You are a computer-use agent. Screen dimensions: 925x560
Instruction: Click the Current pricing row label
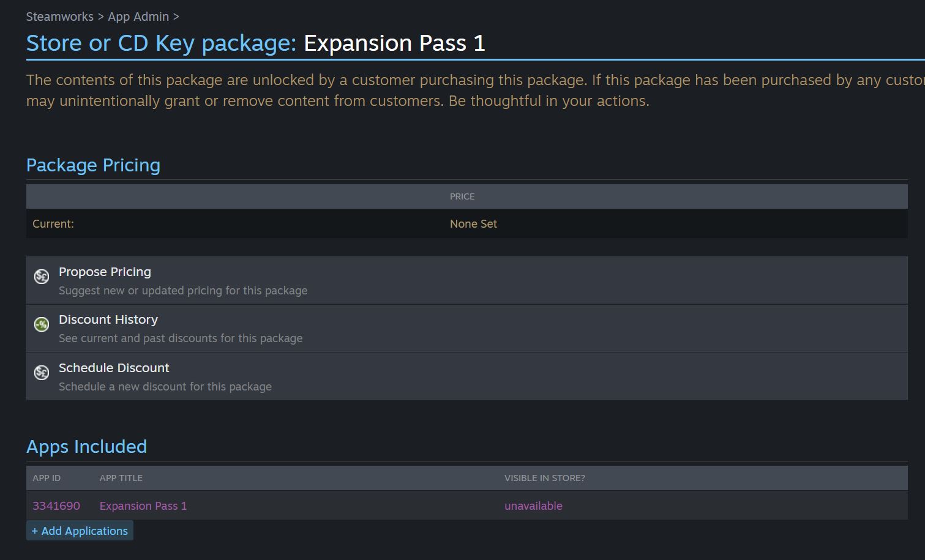point(53,223)
